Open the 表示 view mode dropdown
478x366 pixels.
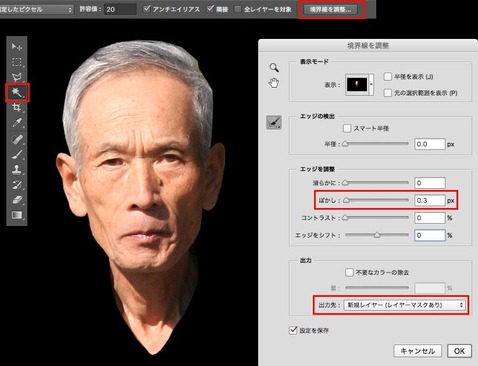click(x=371, y=84)
